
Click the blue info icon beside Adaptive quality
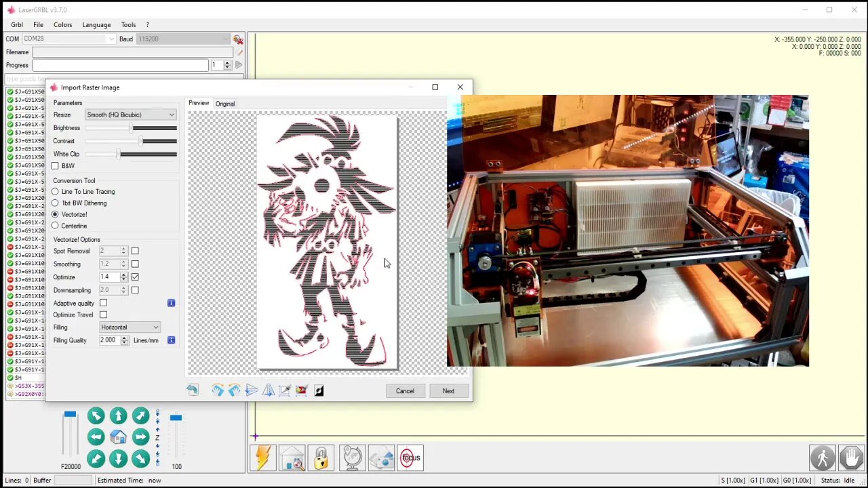click(171, 303)
